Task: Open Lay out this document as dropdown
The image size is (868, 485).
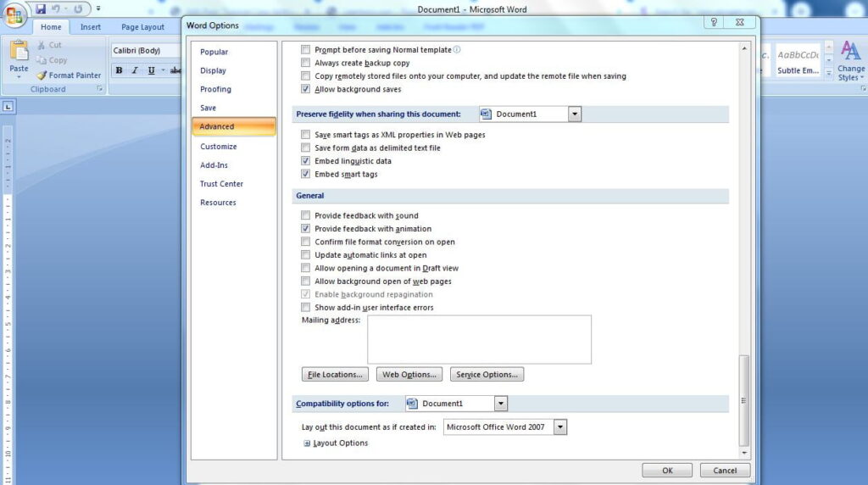Action: pos(560,427)
